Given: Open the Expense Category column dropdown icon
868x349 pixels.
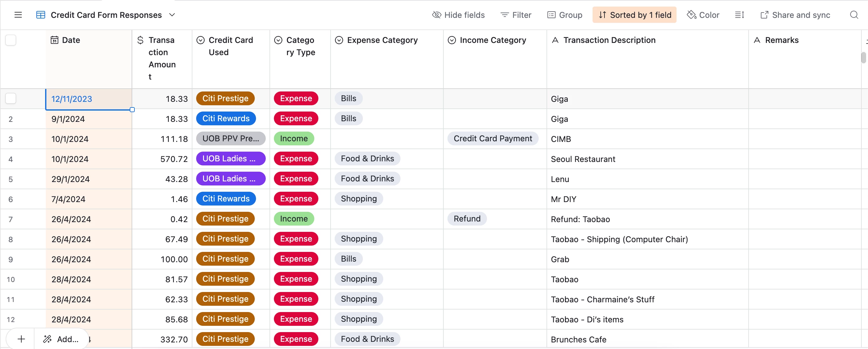Looking at the screenshot, I should [339, 40].
